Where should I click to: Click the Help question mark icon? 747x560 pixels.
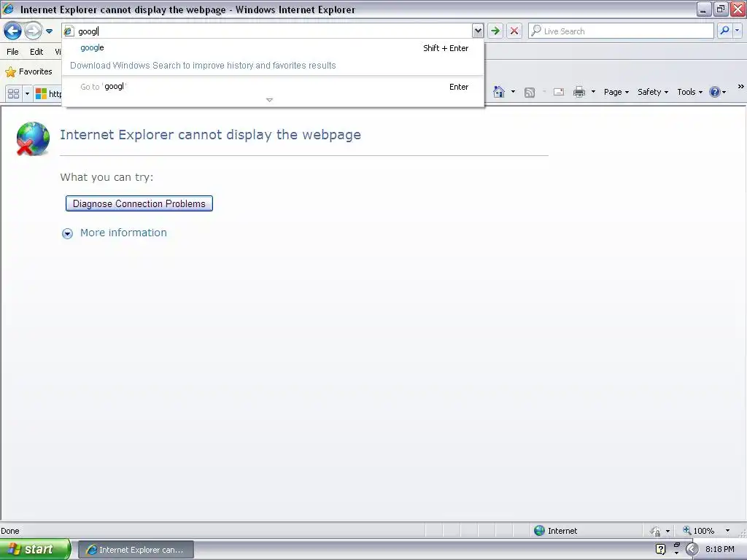pos(715,92)
